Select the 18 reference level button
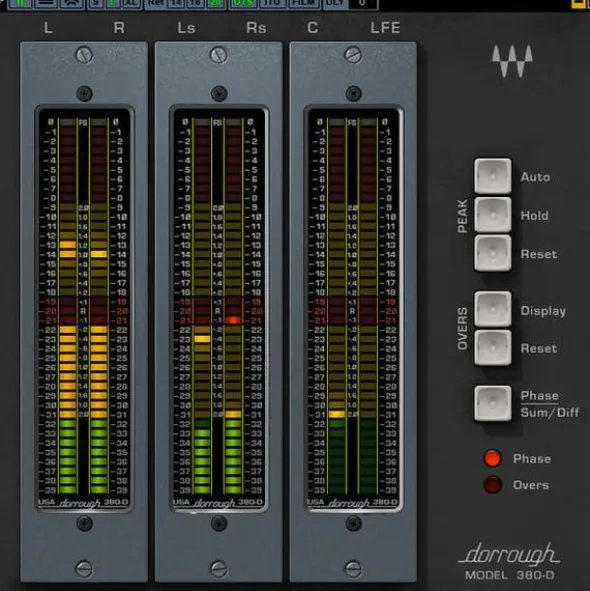Image resolution: width=590 pixels, height=591 pixels. tap(195, 4)
